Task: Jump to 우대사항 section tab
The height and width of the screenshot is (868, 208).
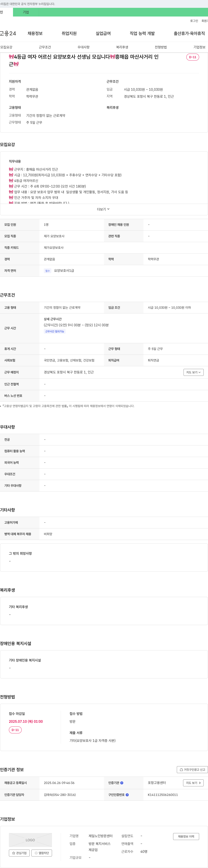Action: pyautogui.click(x=83, y=47)
